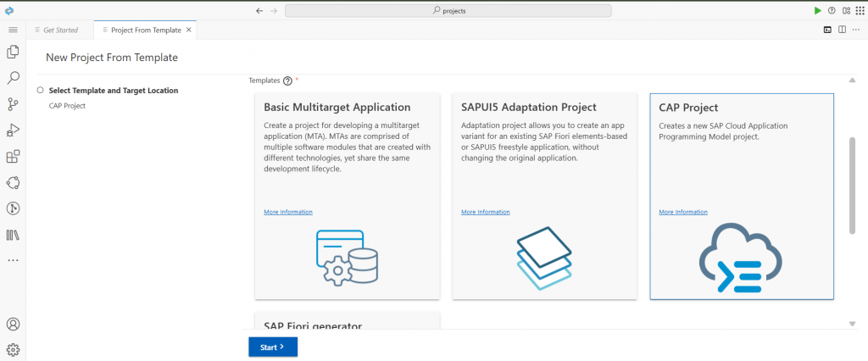Open the Extensions view icon
This screenshot has height=361, width=868.
(x=13, y=157)
